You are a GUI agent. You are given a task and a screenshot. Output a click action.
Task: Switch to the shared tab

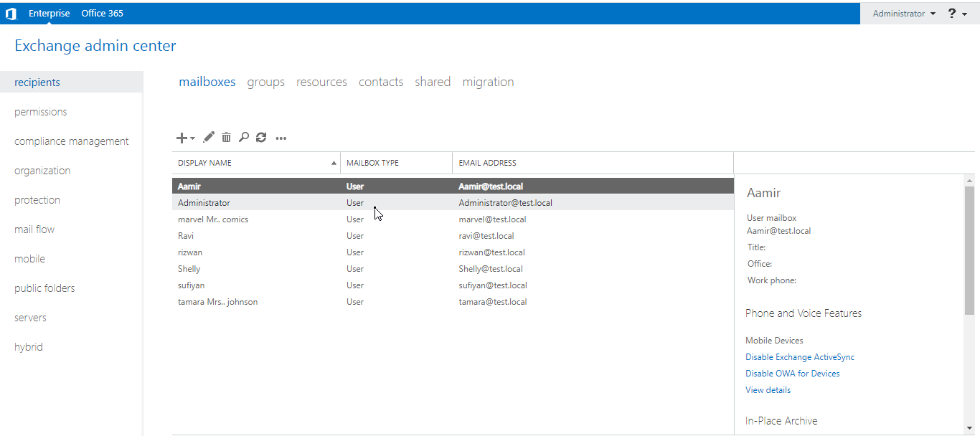point(433,82)
